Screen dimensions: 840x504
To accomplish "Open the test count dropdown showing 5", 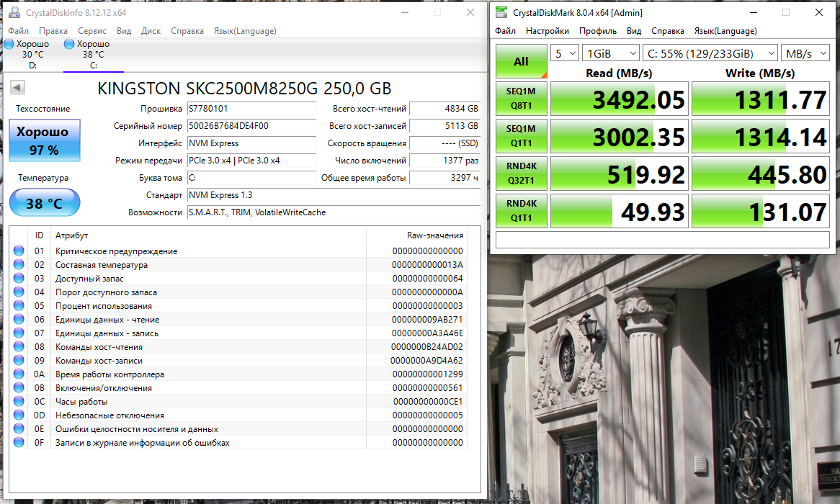I will click(565, 53).
